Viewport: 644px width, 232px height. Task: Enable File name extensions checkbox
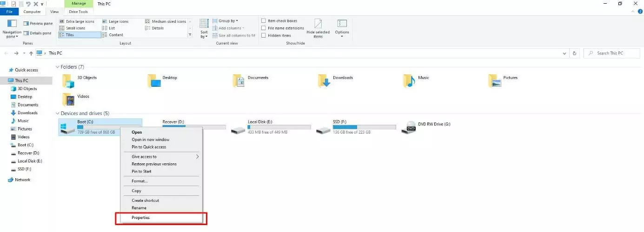tap(283, 28)
